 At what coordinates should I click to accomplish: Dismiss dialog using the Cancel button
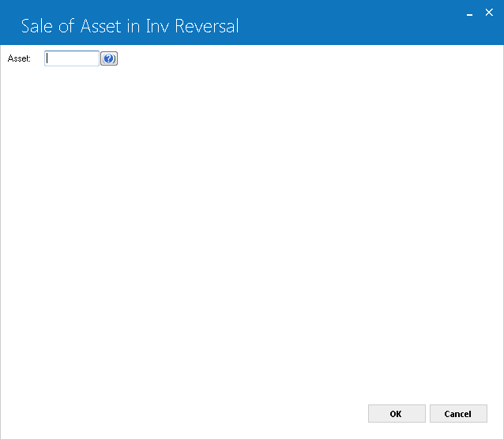click(458, 414)
